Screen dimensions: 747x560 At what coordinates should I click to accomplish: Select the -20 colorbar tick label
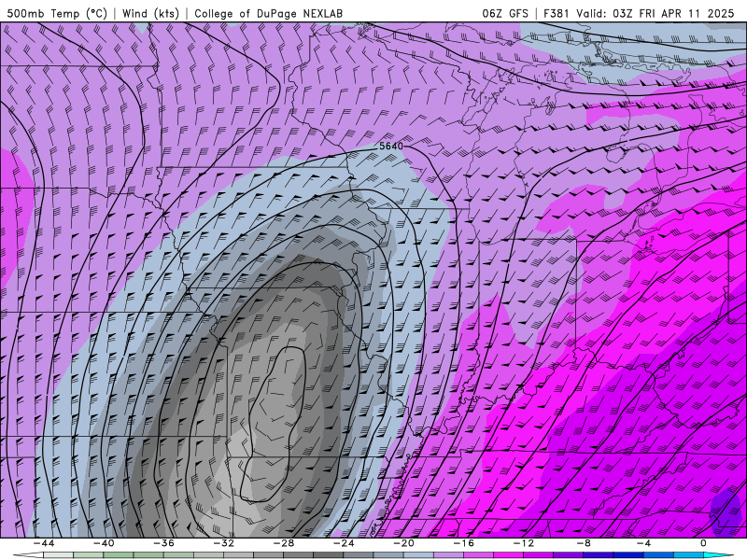coord(403,543)
